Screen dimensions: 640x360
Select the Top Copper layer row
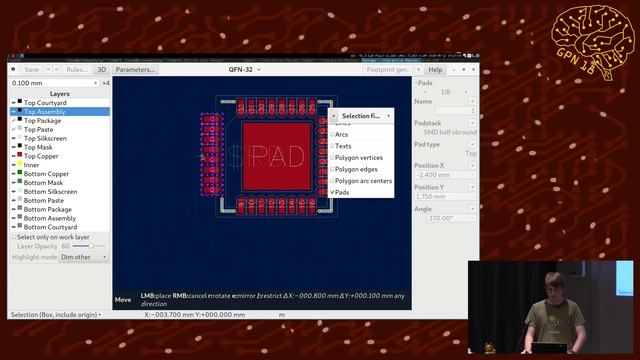tap(60, 156)
